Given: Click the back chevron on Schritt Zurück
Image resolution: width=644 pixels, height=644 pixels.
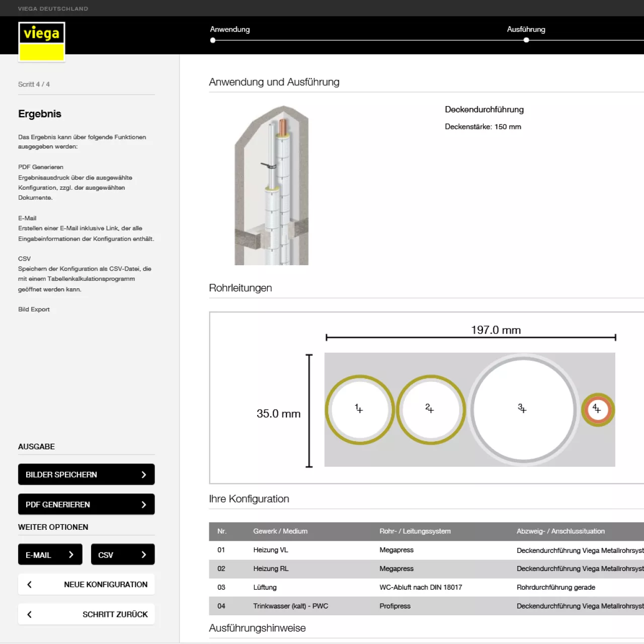Looking at the screenshot, I should pos(30,614).
